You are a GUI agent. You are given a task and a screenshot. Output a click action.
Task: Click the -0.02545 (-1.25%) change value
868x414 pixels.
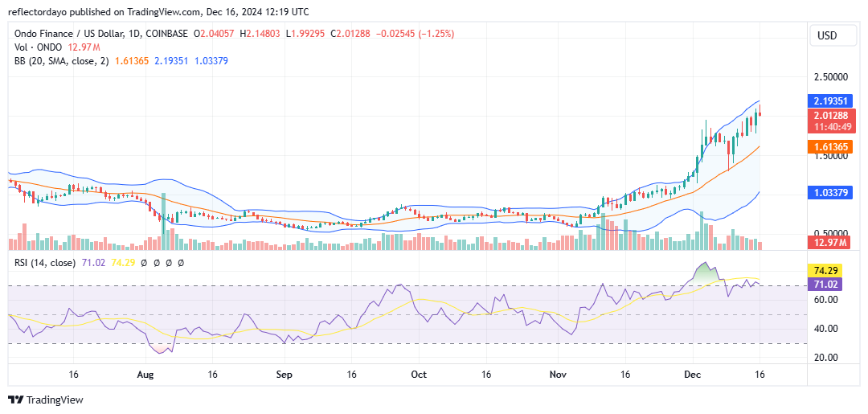(416, 34)
